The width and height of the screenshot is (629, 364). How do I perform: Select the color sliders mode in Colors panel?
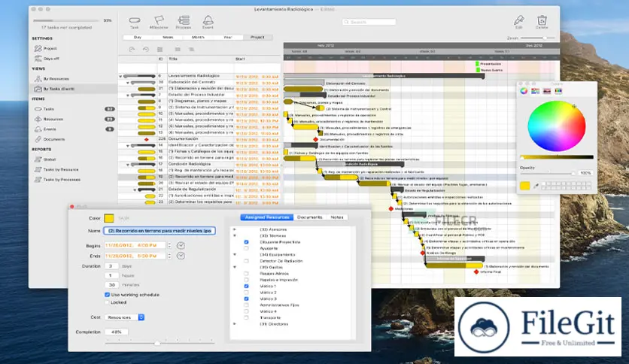[x=535, y=91]
